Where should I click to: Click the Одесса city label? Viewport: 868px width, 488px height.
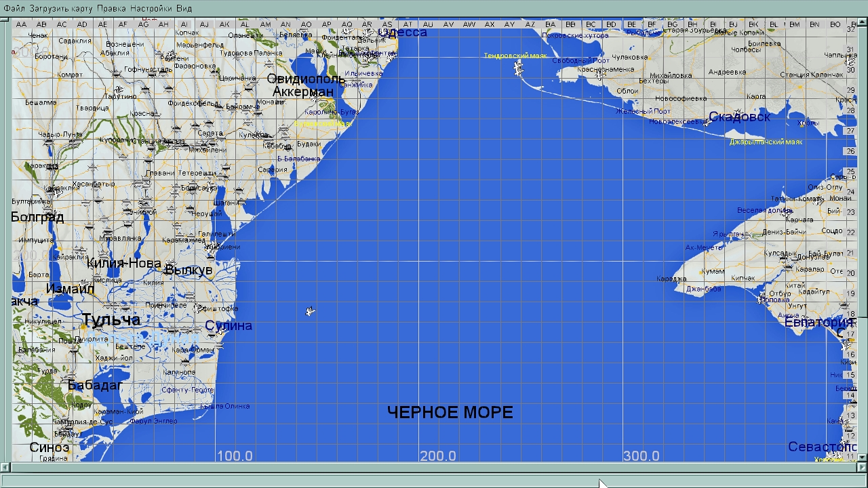point(403,33)
